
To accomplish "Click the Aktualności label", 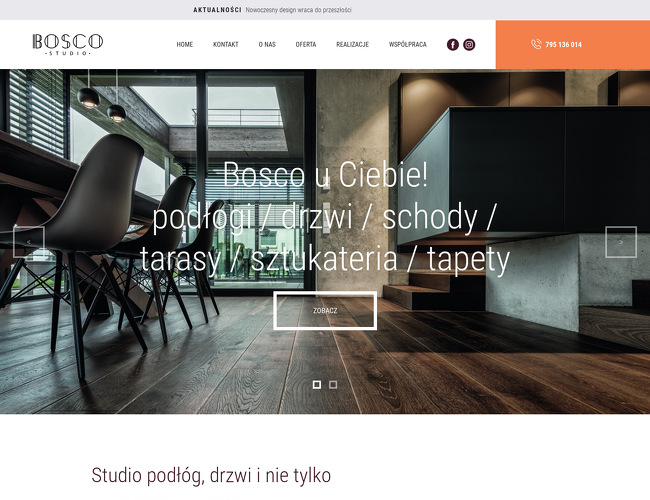I will (x=217, y=10).
